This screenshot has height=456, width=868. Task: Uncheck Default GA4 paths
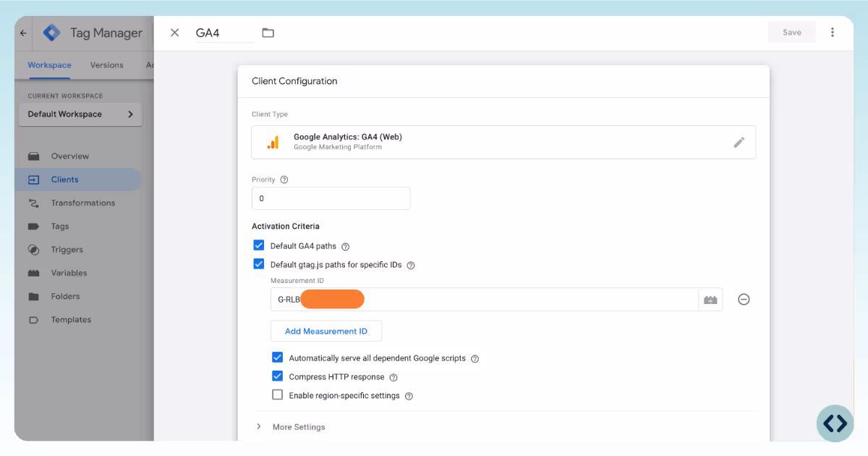(258, 245)
